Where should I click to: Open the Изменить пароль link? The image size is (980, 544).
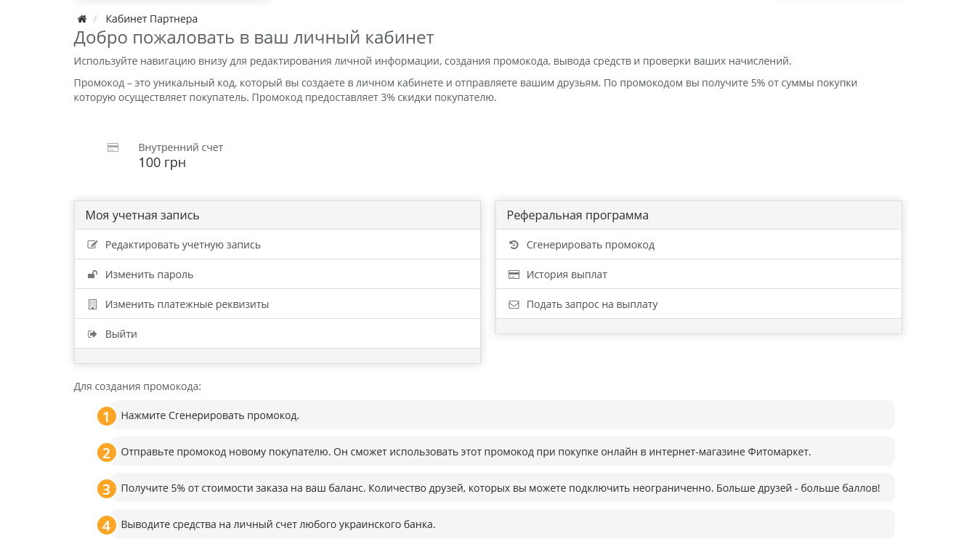(x=149, y=275)
